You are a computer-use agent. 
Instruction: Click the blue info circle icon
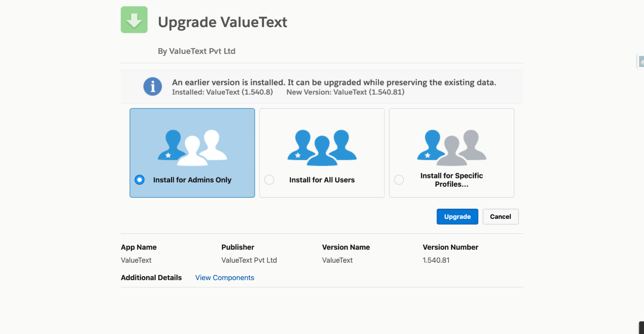(152, 86)
